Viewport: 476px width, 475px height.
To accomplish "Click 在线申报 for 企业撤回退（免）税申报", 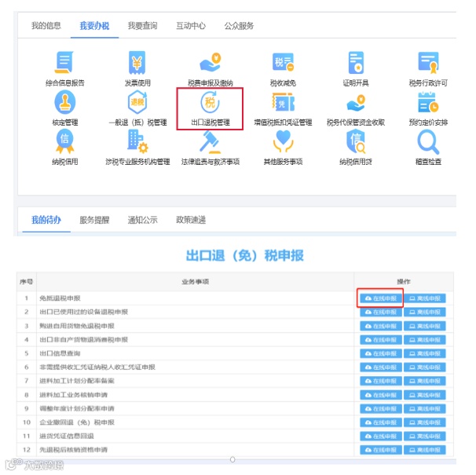I will coord(381,422).
